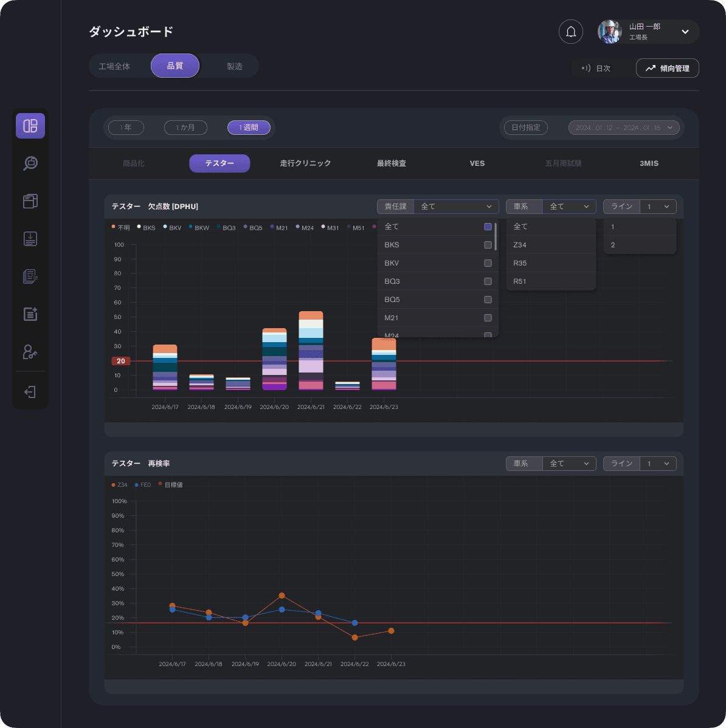Click the documents icon in the sidebar

pyautogui.click(x=30, y=201)
